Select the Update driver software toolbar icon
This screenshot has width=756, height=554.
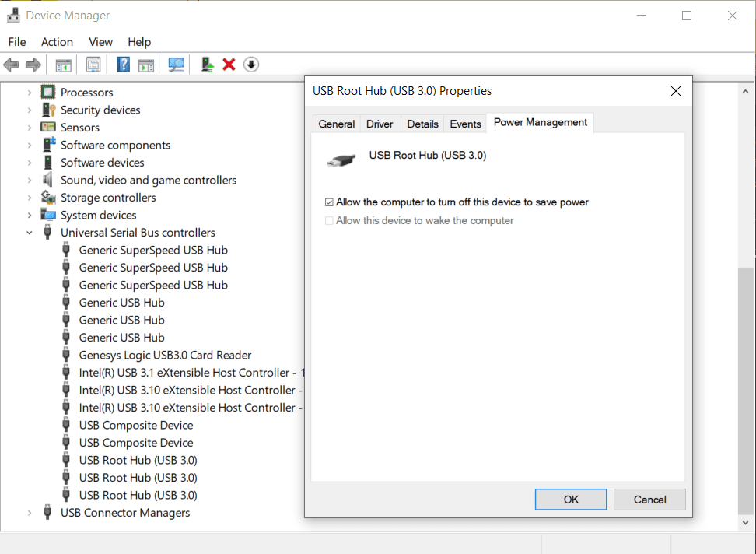[206, 64]
